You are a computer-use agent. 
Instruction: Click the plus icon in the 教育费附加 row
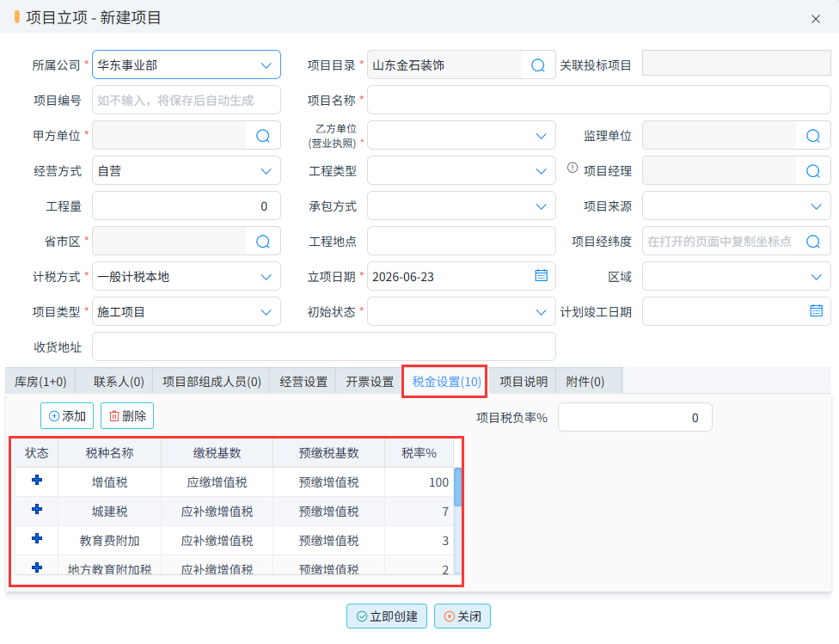[x=37, y=538]
